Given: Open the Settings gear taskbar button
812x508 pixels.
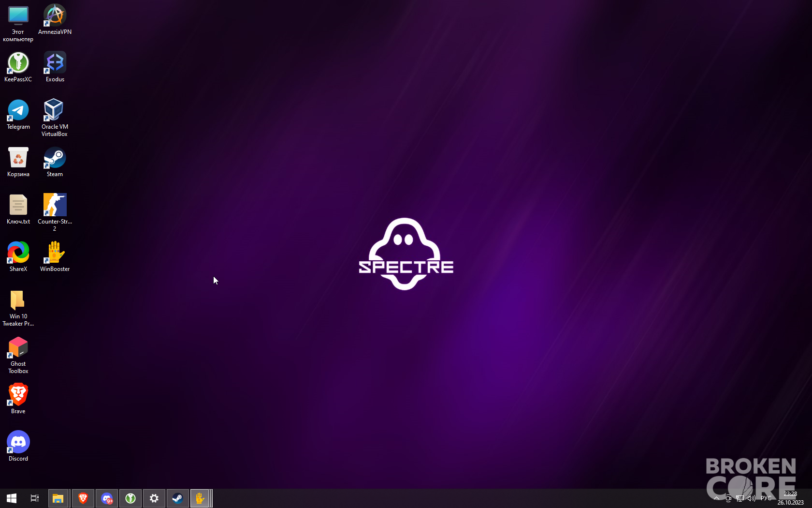Looking at the screenshot, I should pos(154,498).
